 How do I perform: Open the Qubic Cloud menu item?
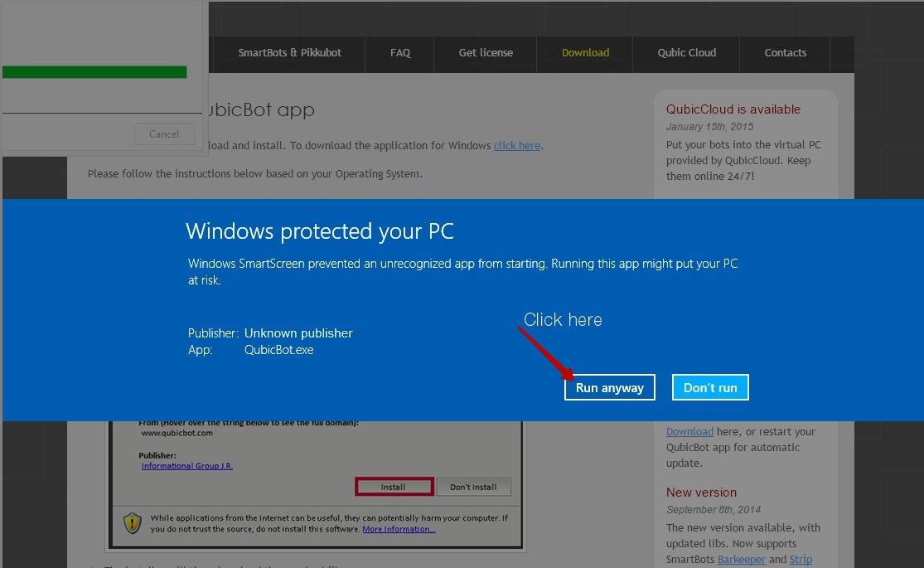pyautogui.click(x=686, y=53)
